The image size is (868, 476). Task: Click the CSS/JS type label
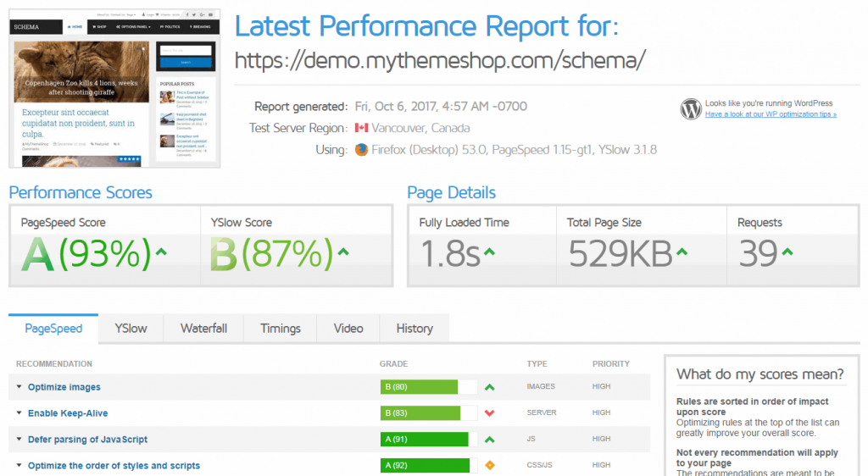540,465
